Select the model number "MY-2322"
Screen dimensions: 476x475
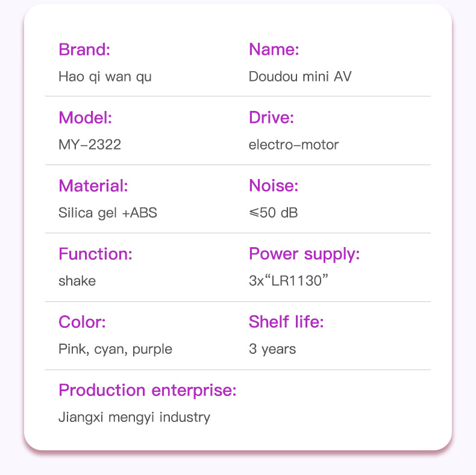pos(89,145)
